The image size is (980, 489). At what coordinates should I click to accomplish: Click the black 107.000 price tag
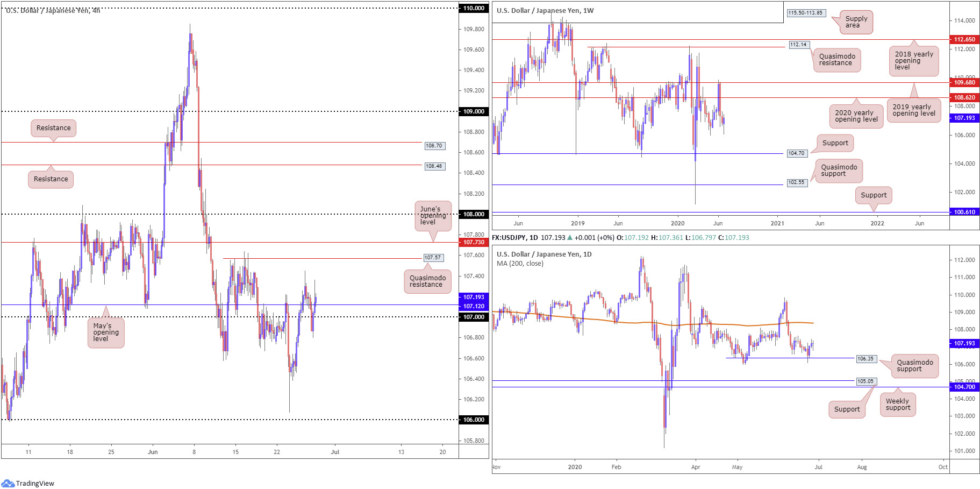(x=474, y=317)
